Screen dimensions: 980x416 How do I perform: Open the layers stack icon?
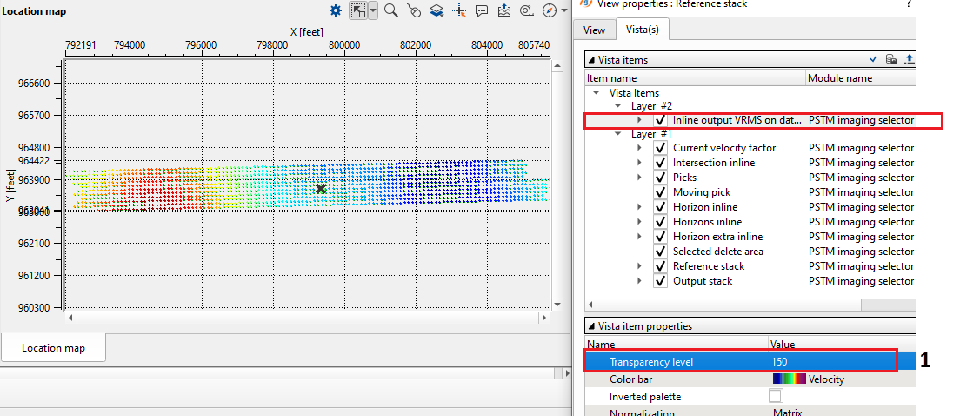click(x=437, y=10)
